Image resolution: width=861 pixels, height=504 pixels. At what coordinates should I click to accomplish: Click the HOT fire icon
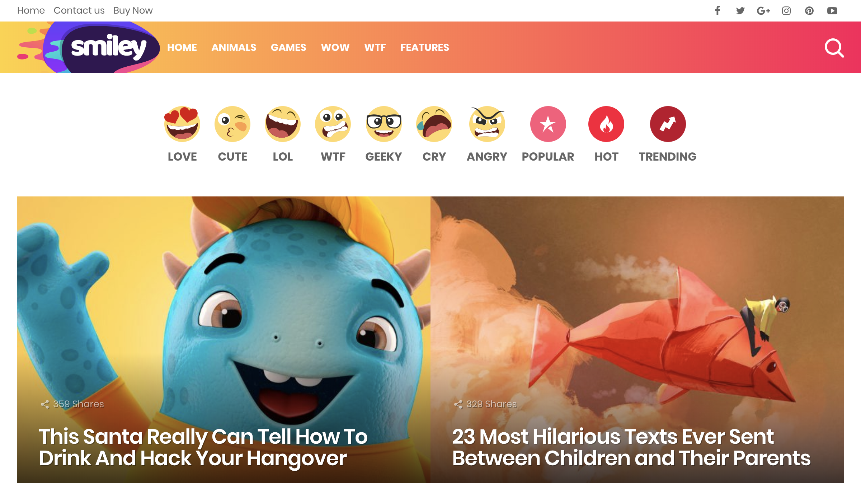point(606,124)
